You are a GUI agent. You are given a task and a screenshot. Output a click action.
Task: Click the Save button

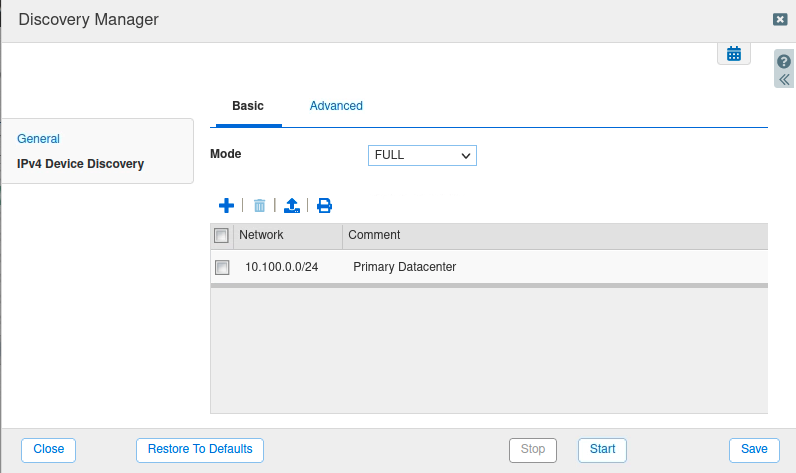tap(753, 450)
